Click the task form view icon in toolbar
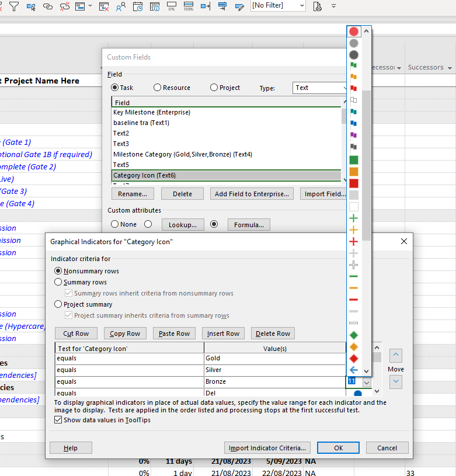The width and height of the screenshot is (456, 476). click(x=80, y=6)
